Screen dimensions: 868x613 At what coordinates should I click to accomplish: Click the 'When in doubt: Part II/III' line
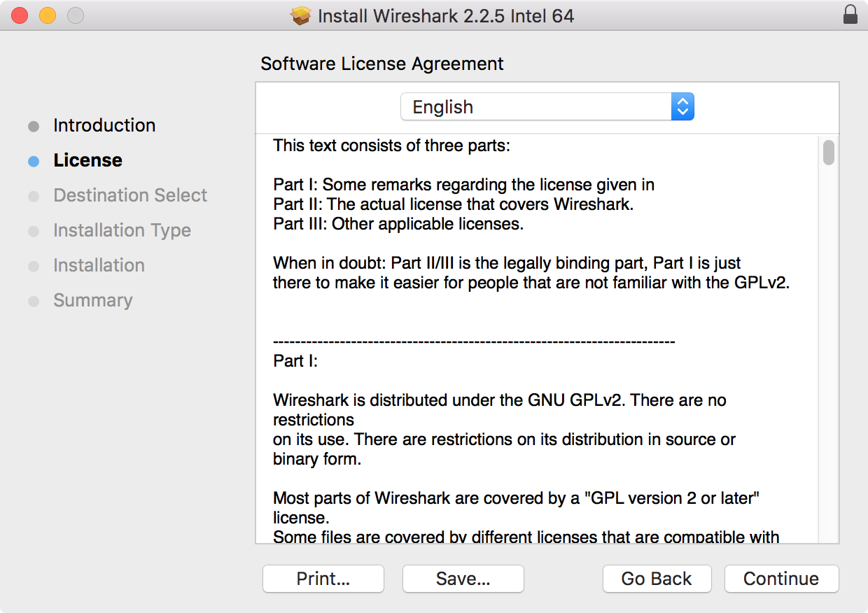(507, 263)
